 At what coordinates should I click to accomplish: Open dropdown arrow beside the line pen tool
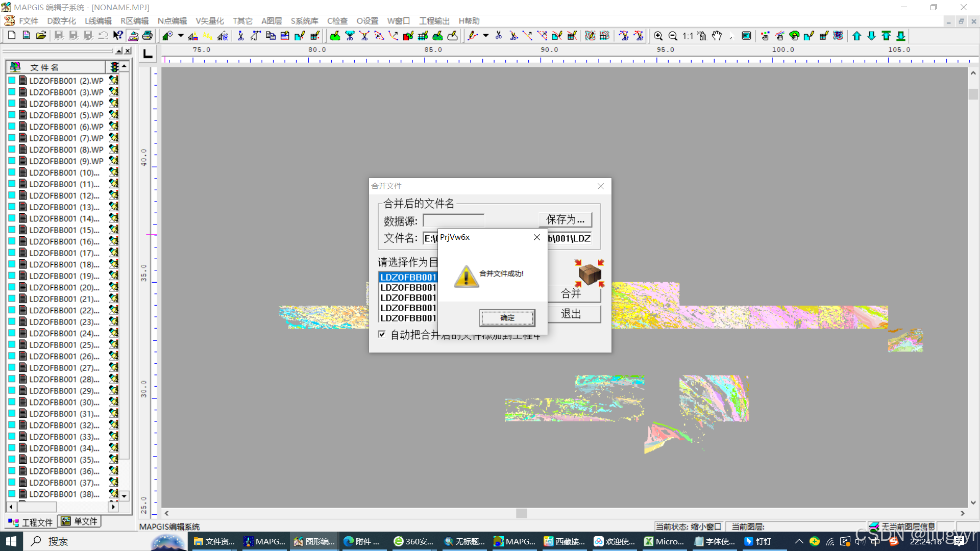(x=485, y=36)
